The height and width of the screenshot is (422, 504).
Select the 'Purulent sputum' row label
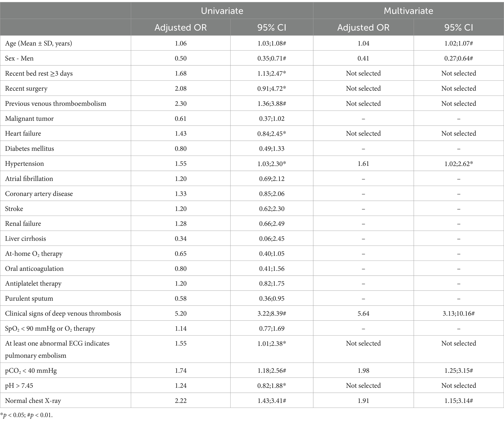pyautogui.click(x=29, y=299)
